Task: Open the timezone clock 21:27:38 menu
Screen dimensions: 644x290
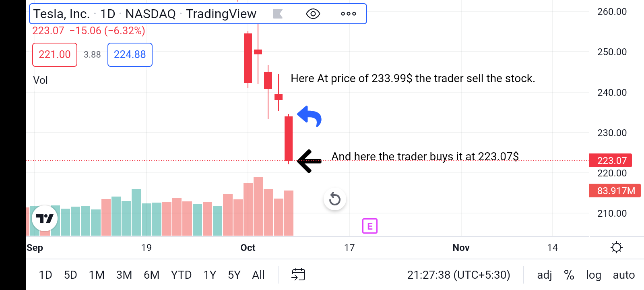Action: [458, 275]
